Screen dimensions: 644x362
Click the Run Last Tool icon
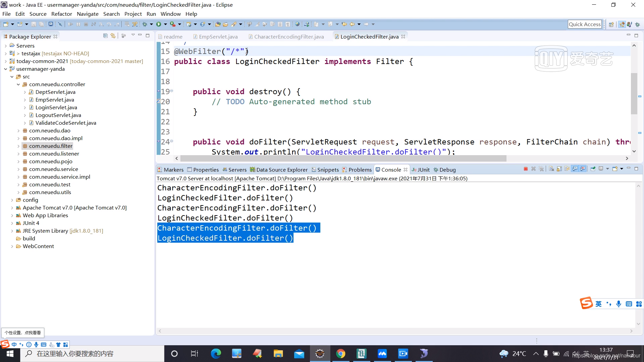172,24
